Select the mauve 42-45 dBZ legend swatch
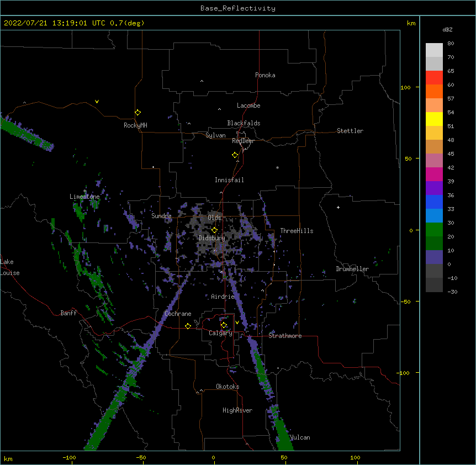 (434, 161)
